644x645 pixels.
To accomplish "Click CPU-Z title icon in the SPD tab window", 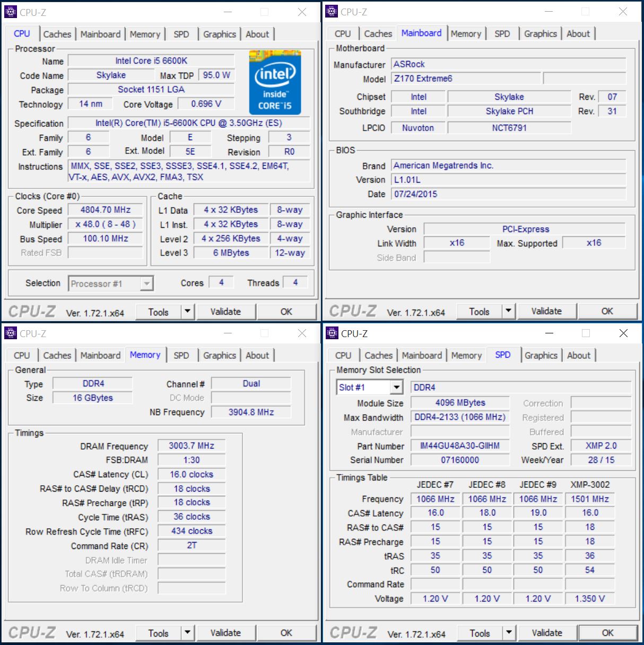I will click(332, 333).
